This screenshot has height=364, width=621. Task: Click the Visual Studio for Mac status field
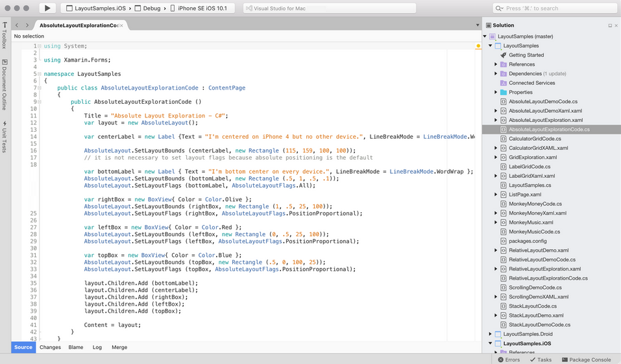click(330, 8)
